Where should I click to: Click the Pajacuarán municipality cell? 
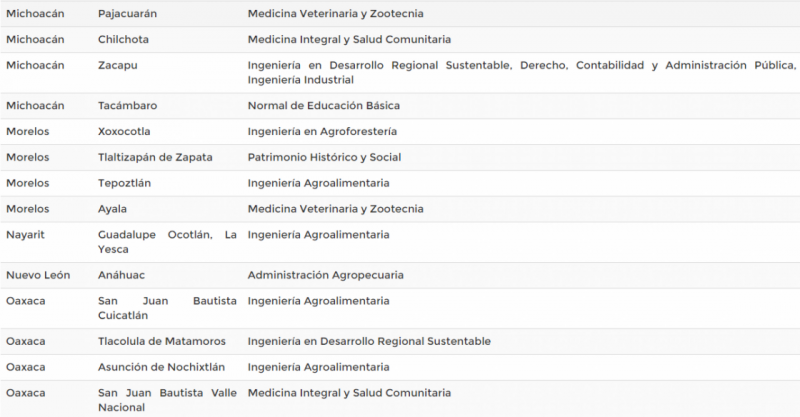(x=128, y=14)
